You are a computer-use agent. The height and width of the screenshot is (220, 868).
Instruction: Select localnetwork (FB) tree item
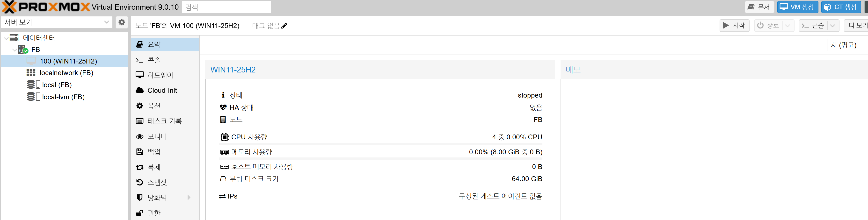[x=64, y=73]
